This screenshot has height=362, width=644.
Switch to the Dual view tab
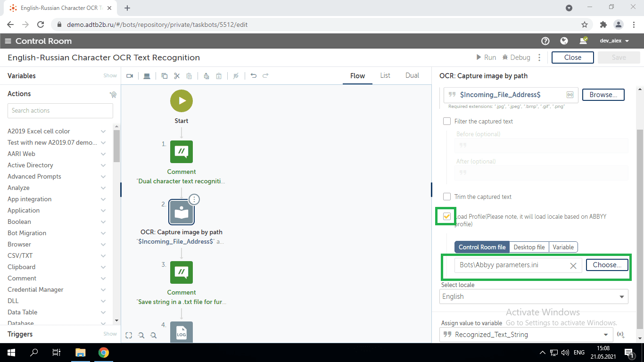click(x=412, y=75)
